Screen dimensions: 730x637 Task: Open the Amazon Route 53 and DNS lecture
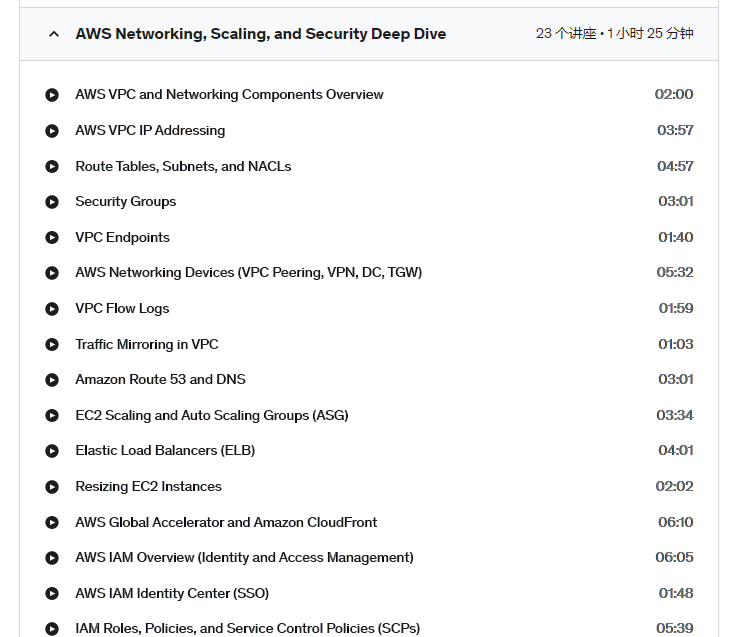[x=161, y=379]
